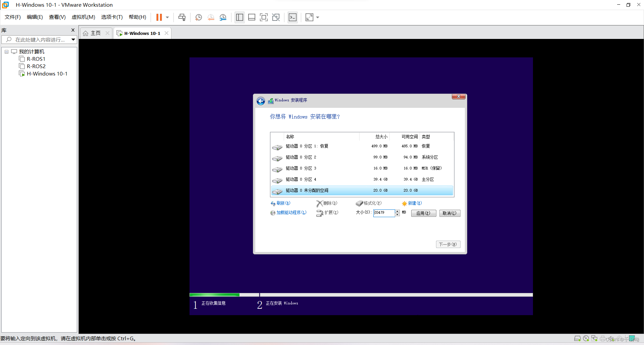The height and width of the screenshot is (345, 644).
Task: Open stretch display dropdown arrow
Action: pos(318,17)
